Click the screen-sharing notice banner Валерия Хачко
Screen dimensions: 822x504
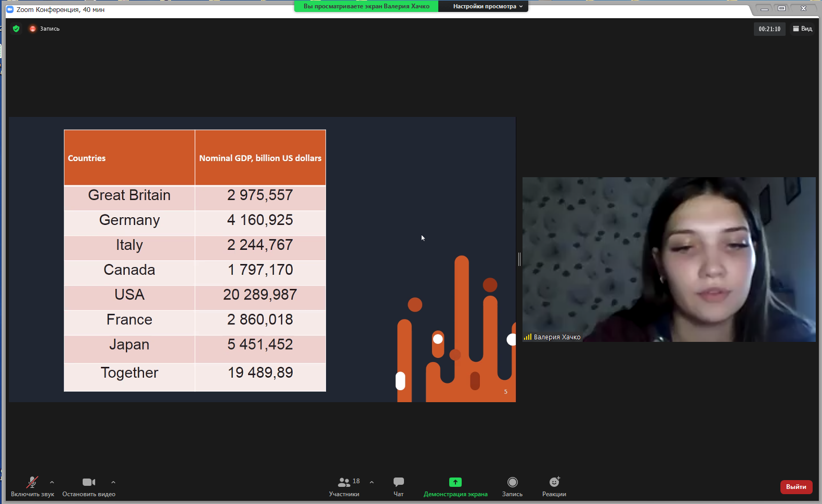[x=367, y=6]
